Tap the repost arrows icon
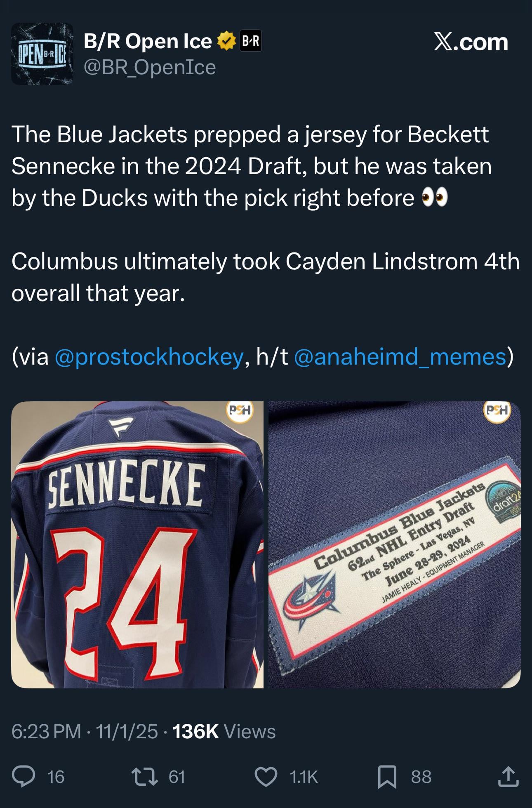Viewport: 532px width, 808px height. click(144, 777)
